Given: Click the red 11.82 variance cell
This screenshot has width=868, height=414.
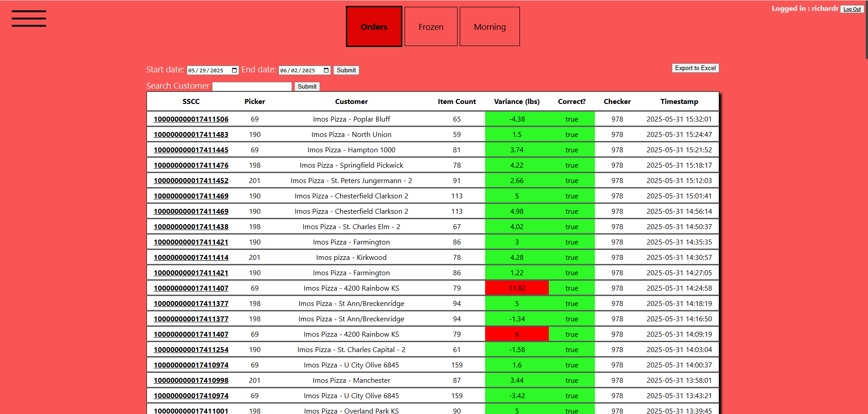Looking at the screenshot, I should point(517,288).
